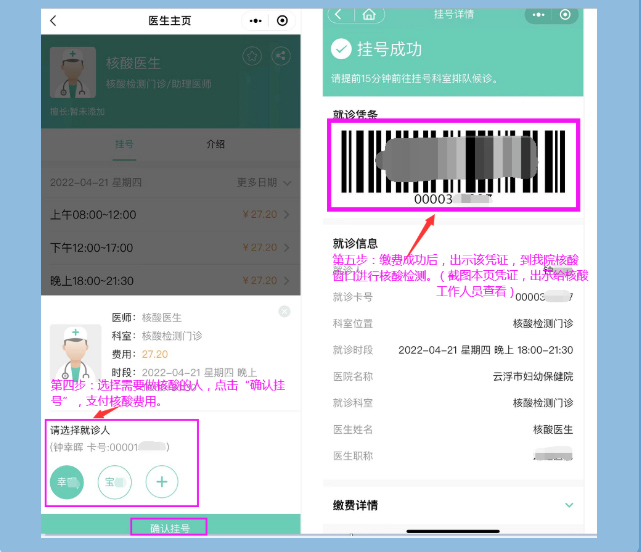Share the doctor profile via share icon
This screenshot has width=641, height=552.
(281, 56)
